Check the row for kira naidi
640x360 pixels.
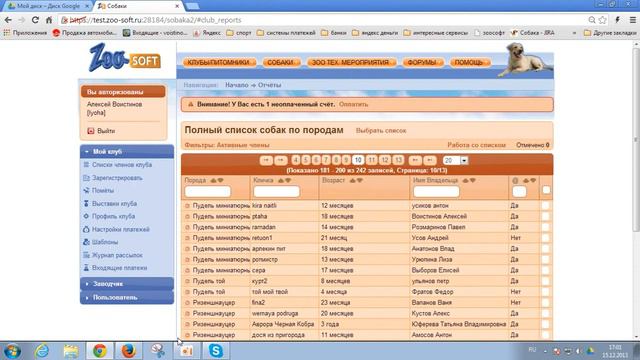546,206
